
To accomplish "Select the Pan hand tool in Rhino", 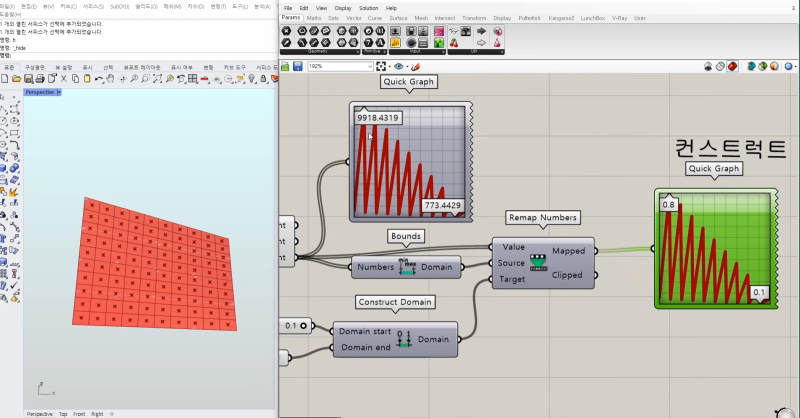I will point(110,79).
